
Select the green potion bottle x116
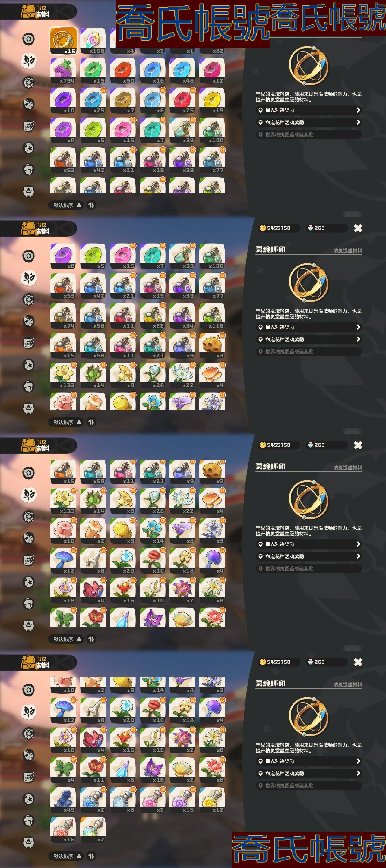click(212, 316)
